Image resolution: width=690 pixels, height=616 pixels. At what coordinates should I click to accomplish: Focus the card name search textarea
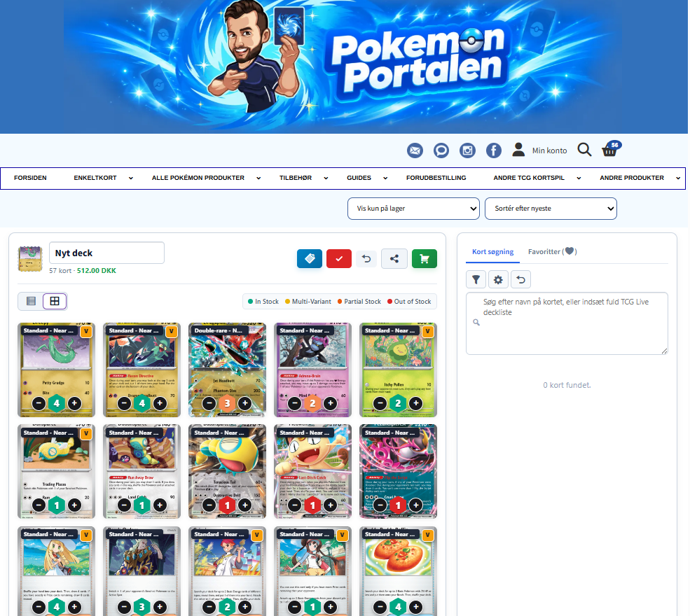567,323
